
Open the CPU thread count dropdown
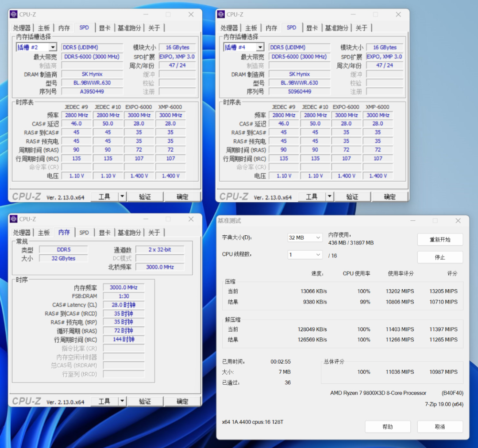[x=305, y=255]
